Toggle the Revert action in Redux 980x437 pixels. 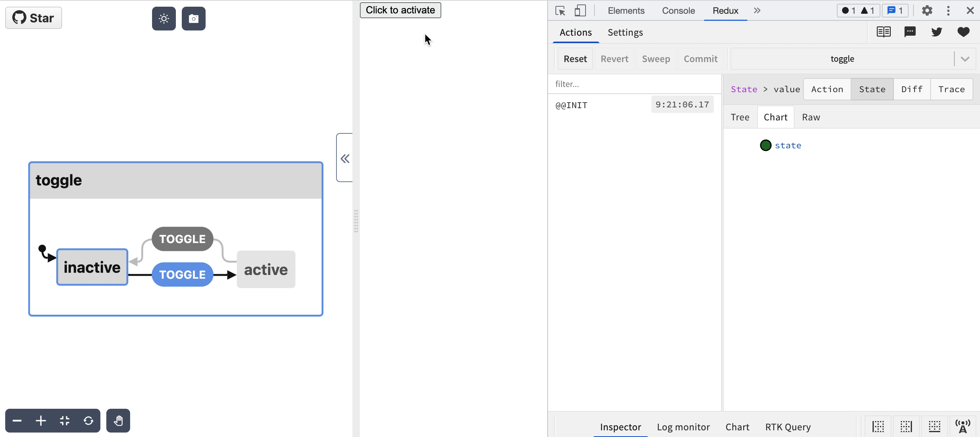(x=615, y=59)
